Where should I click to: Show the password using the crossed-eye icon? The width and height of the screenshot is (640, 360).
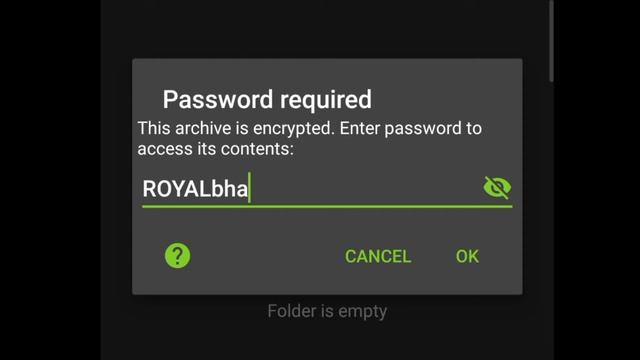click(497, 188)
